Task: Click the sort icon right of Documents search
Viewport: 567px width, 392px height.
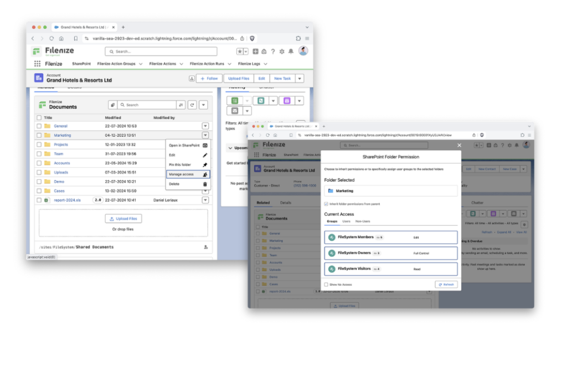Action: point(181,105)
